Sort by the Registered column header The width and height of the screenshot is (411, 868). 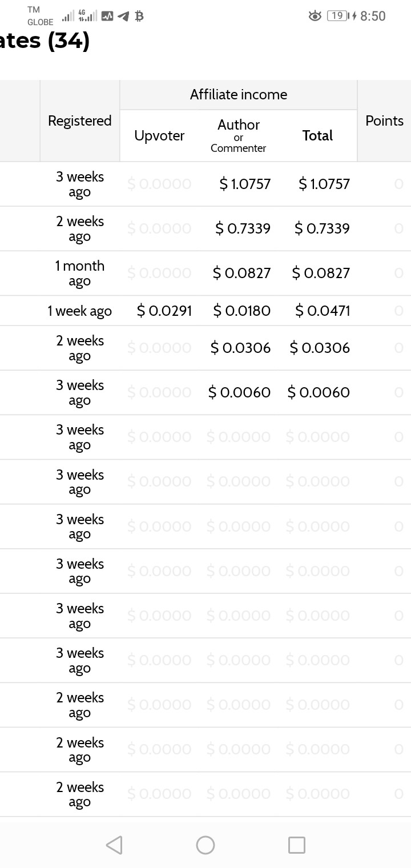click(80, 120)
